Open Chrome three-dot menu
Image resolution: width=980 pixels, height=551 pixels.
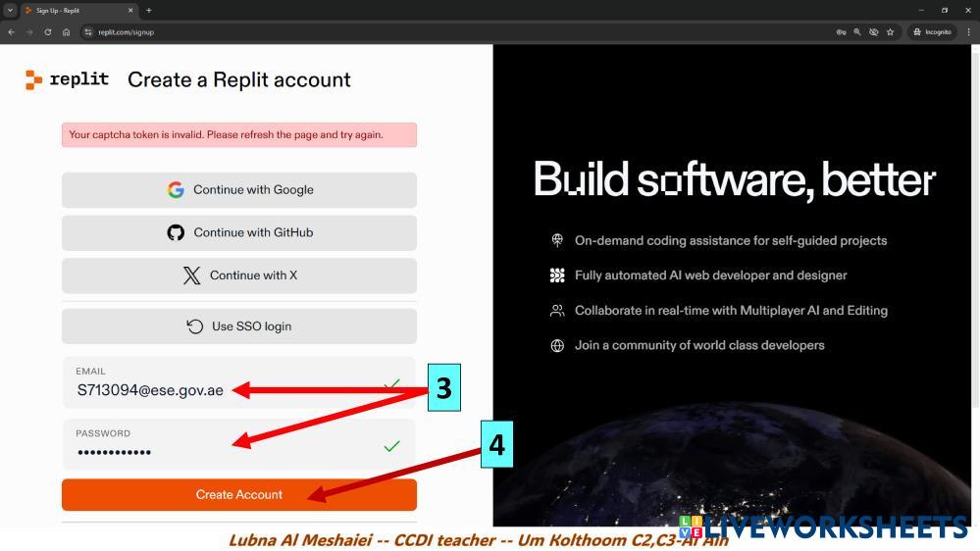(968, 31)
